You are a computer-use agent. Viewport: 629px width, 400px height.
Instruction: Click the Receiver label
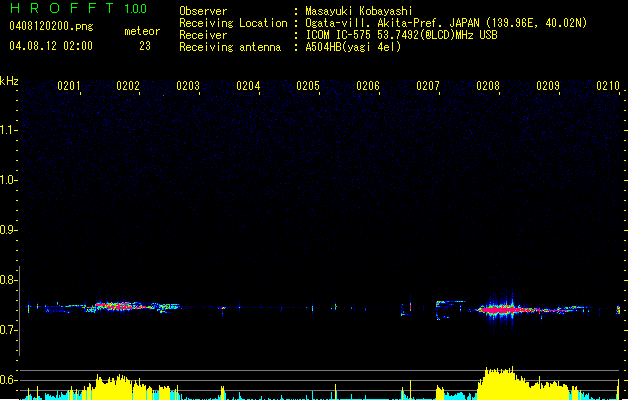[x=203, y=35]
